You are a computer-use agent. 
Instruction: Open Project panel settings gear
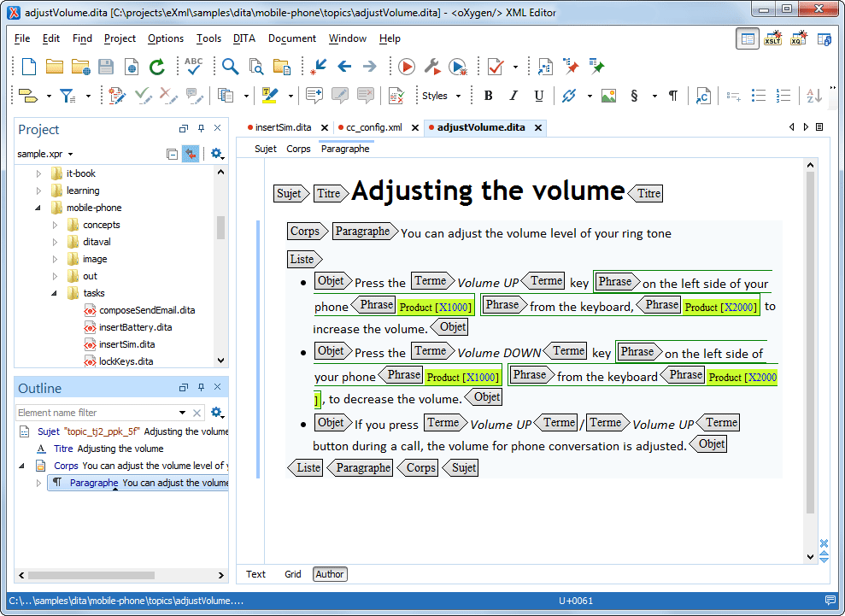click(x=217, y=154)
